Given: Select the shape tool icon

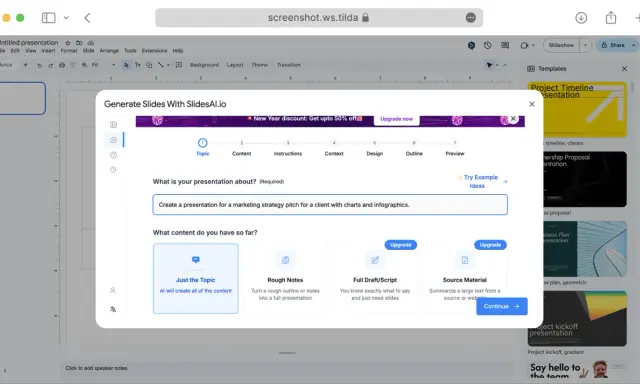Looking at the screenshot, I should pyautogui.click(x=149, y=65).
